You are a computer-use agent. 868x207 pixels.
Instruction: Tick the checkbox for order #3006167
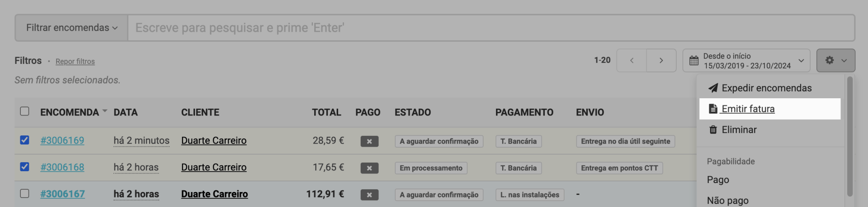click(24, 193)
